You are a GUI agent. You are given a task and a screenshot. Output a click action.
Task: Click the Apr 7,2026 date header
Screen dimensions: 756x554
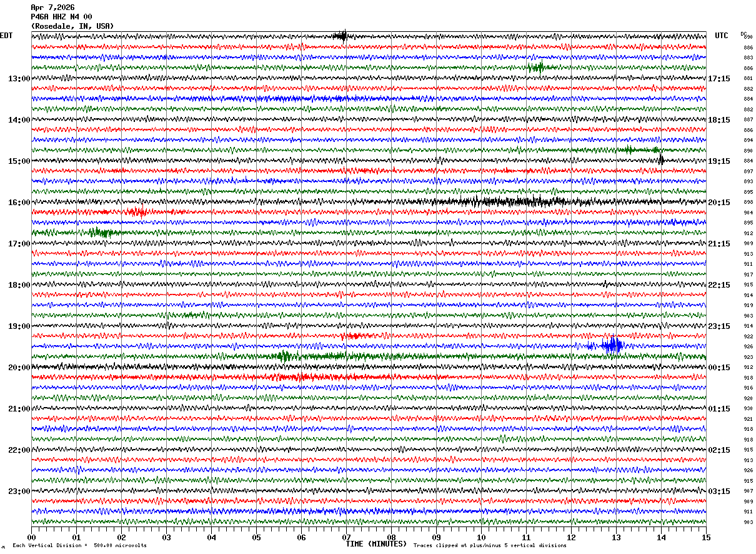point(52,8)
